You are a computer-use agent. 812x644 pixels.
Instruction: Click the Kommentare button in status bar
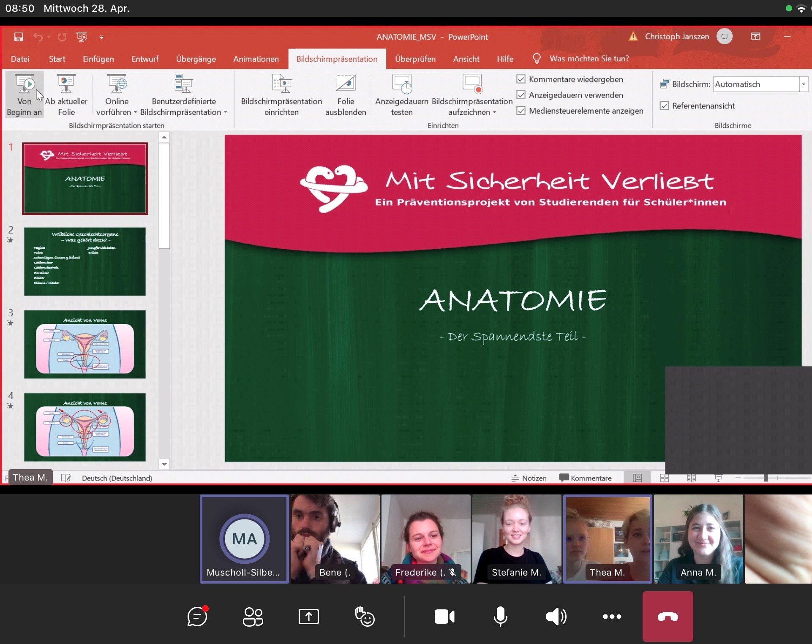pos(586,478)
